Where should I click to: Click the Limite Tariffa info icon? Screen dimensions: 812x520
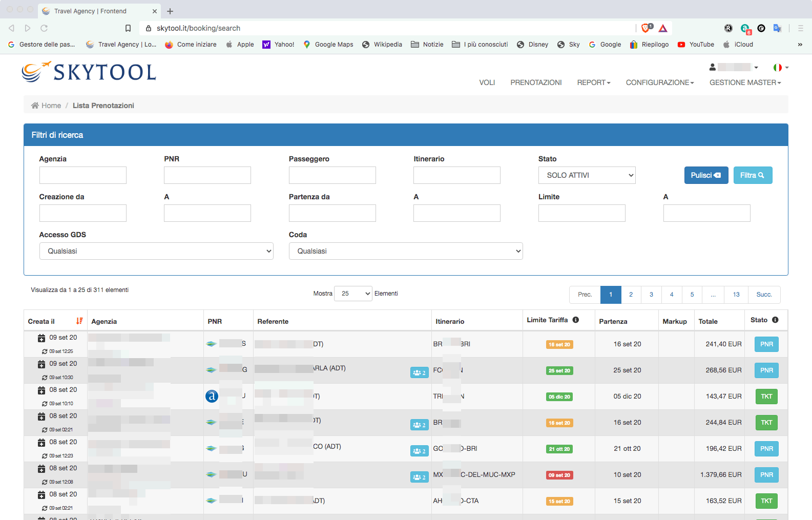click(576, 320)
